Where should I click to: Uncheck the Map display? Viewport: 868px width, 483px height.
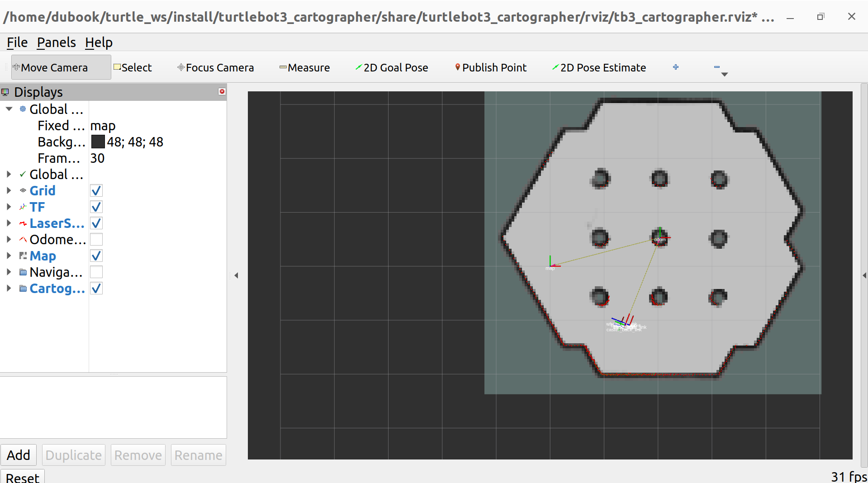[x=96, y=256]
